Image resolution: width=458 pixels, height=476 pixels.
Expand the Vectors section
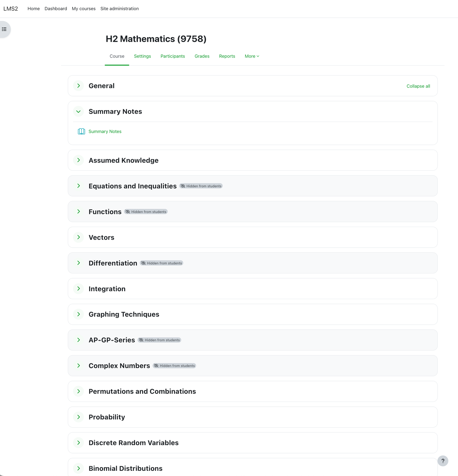point(78,237)
